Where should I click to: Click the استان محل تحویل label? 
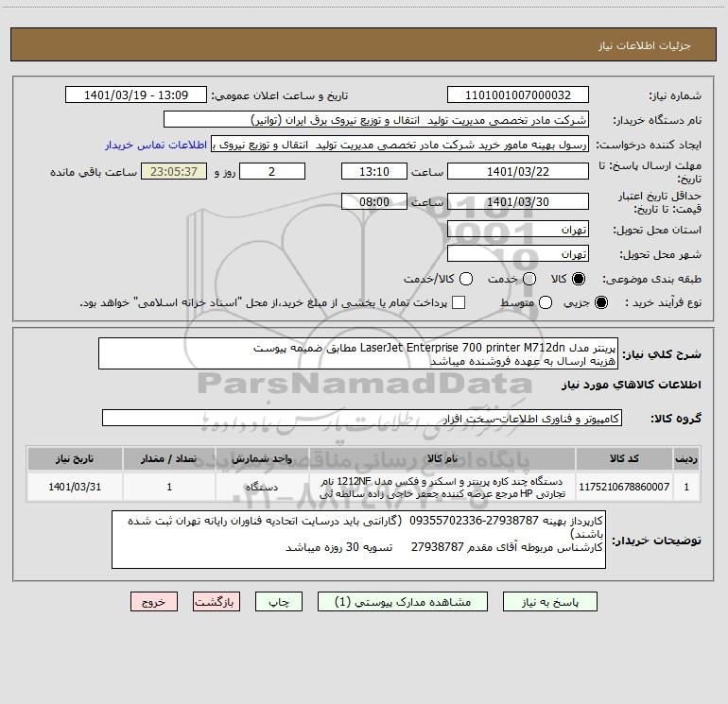click(657, 231)
